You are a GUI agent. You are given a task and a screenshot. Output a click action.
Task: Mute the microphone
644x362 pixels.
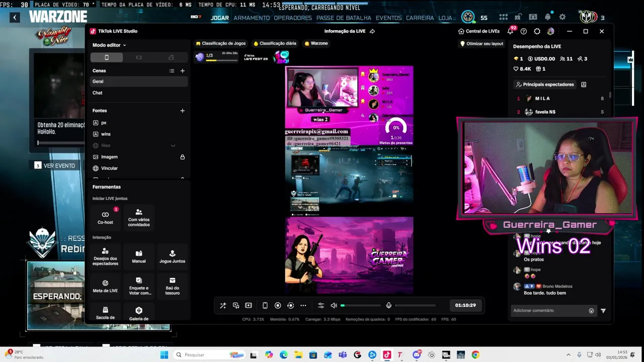[x=388, y=306]
